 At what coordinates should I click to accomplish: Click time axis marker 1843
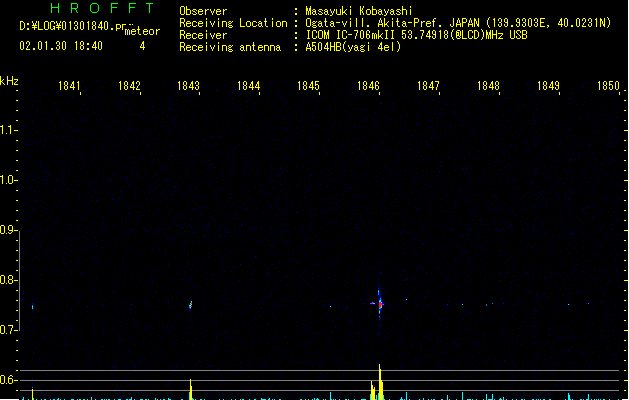tap(189, 86)
